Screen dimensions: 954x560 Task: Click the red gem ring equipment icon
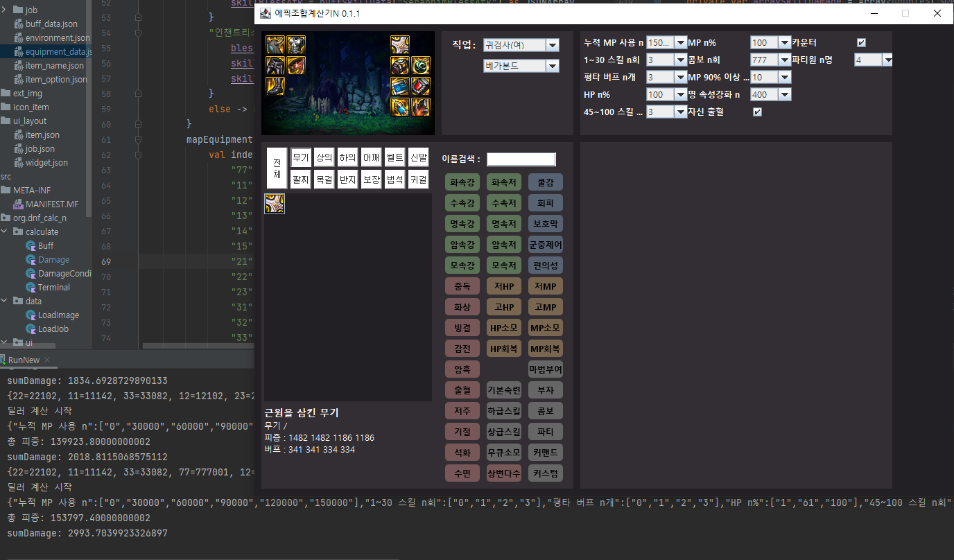tap(421, 87)
